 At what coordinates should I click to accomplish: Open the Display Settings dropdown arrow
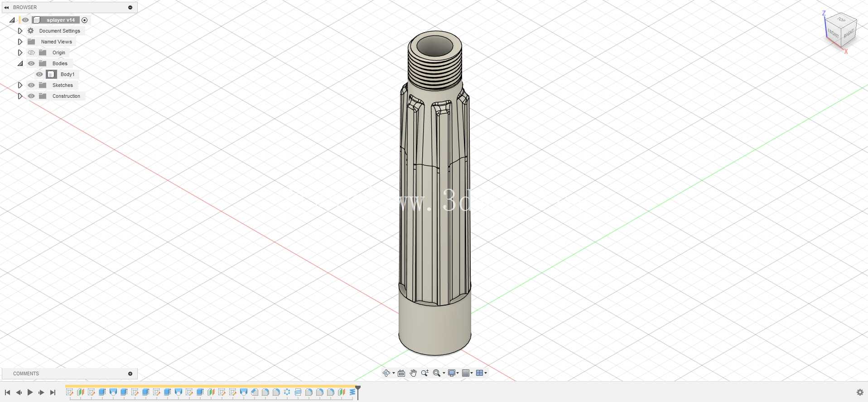[x=458, y=373]
